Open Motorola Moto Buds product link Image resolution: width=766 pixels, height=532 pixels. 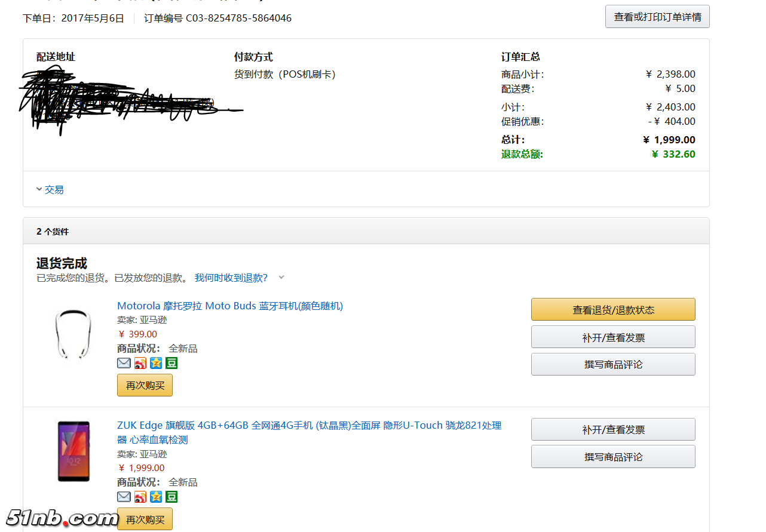click(230, 306)
